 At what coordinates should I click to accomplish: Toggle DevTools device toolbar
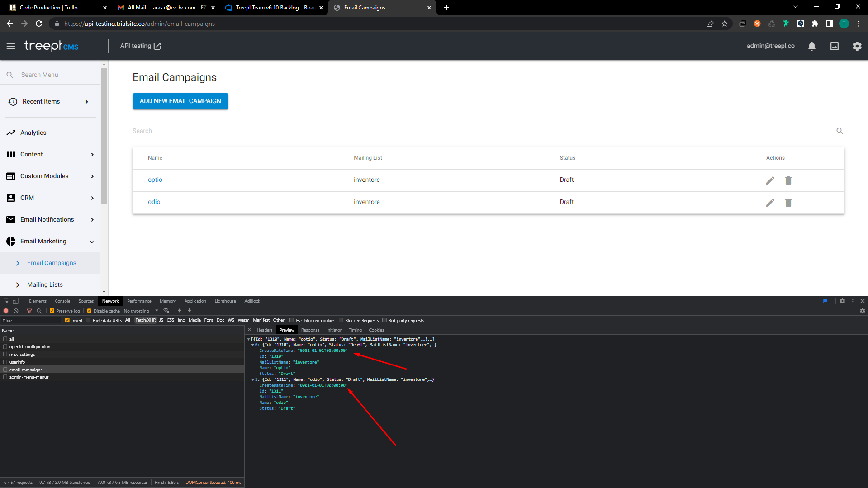tap(16, 301)
